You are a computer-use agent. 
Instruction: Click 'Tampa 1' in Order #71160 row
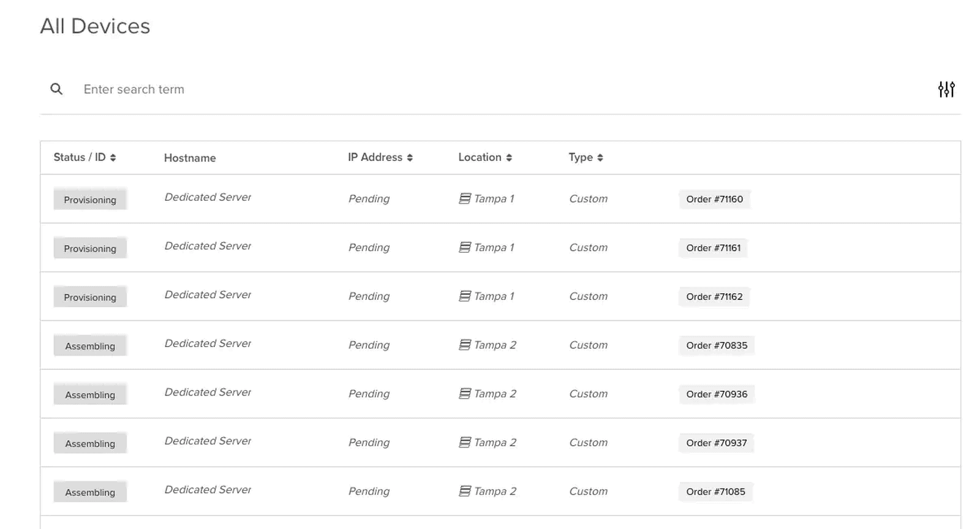click(494, 198)
